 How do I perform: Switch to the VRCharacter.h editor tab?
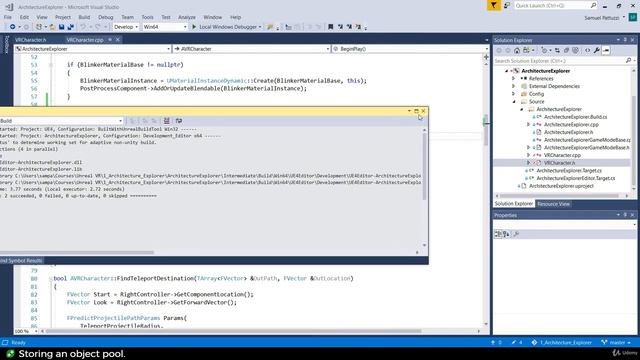coord(31,40)
